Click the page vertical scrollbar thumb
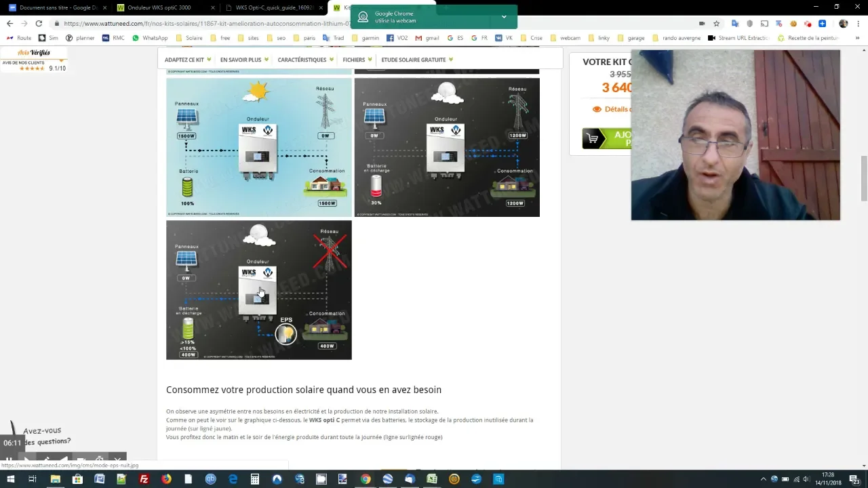 864,178
